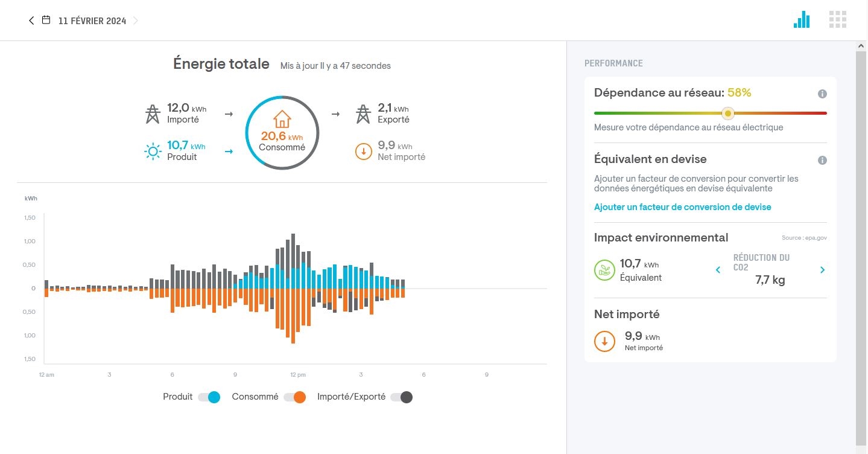The height and width of the screenshot is (454, 868).
Task: Click the sun Produit icon
Action: click(x=153, y=151)
